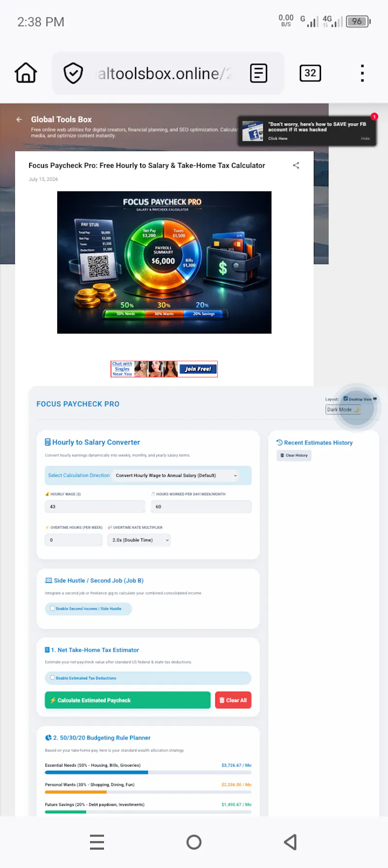This screenshot has width=388, height=868.
Task: Focus the Hours Worked field showing 60
Action: [201, 506]
